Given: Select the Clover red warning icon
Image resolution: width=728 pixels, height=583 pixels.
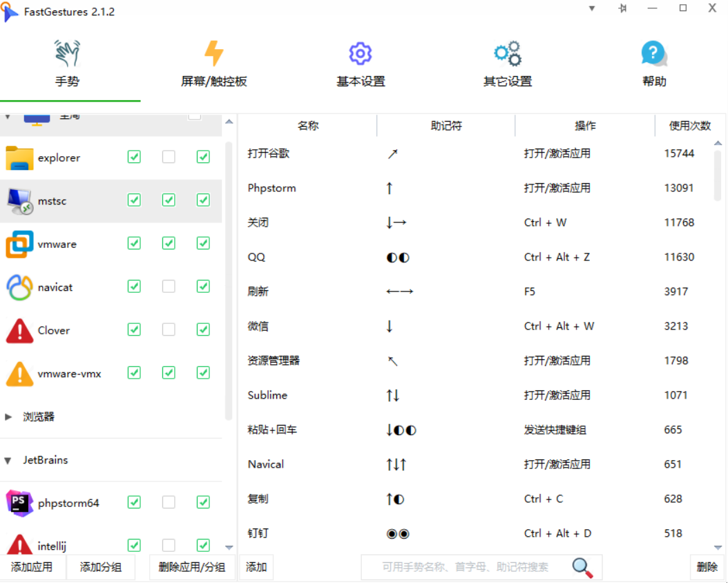Looking at the screenshot, I should click(19, 330).
